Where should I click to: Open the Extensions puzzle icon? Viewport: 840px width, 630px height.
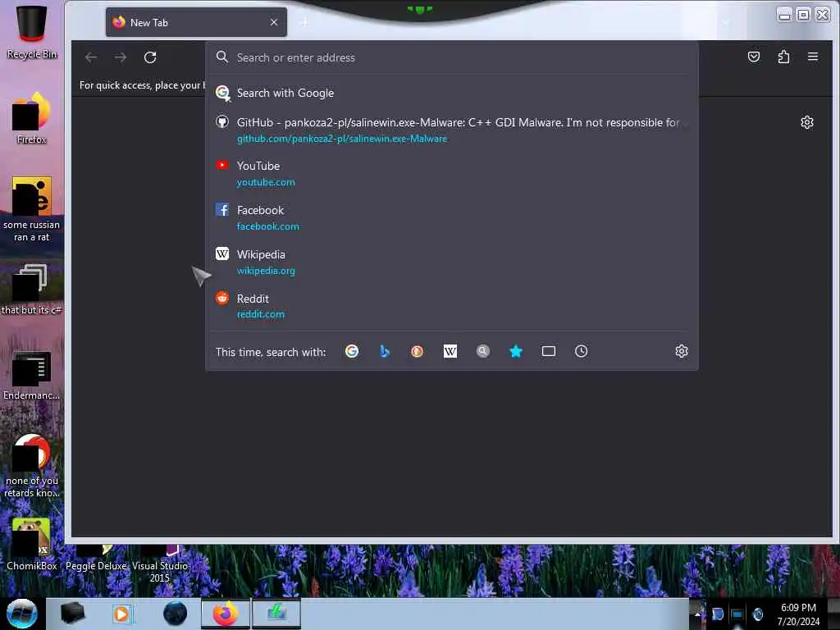(x=783, y=57)
